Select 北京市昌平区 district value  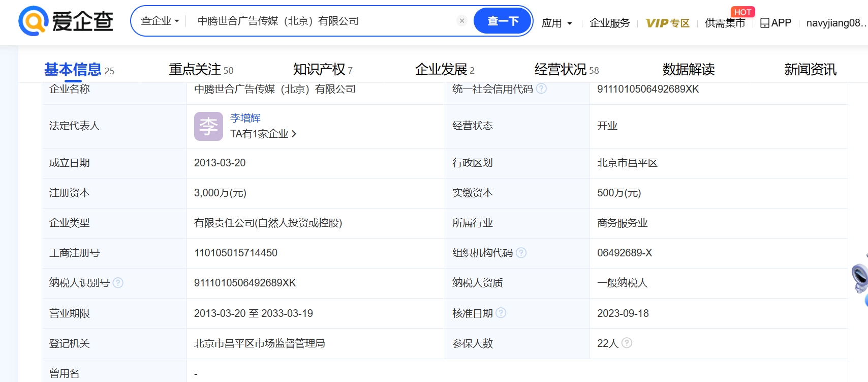627,163
